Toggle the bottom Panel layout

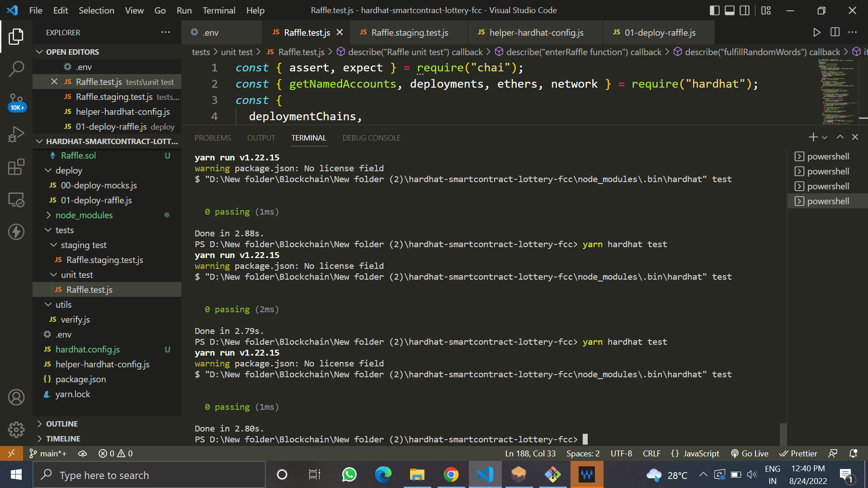click(730, 10)
